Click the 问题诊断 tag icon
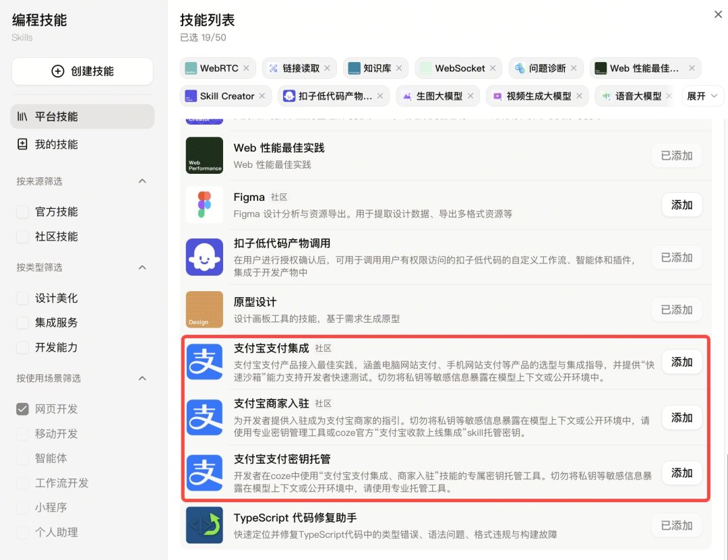This screenshot has height=560, width=728. [520, 68]
